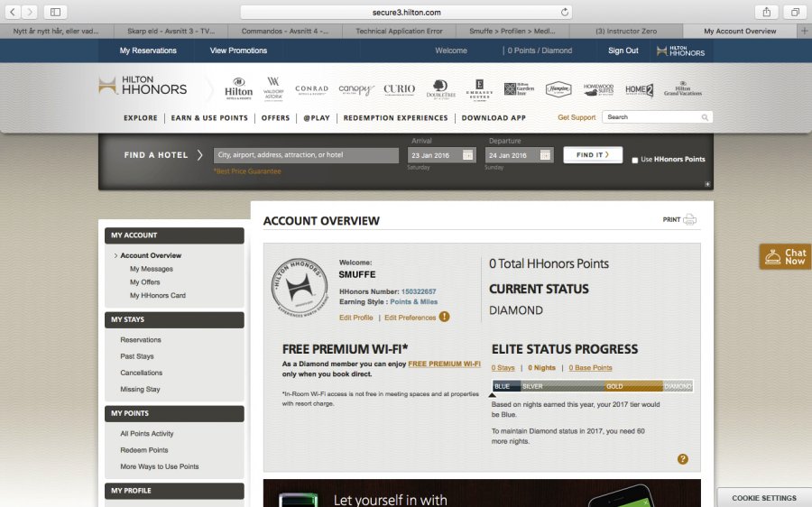
Task: Enable Use HHonors Points checkbox
Action: coord(635,160)
